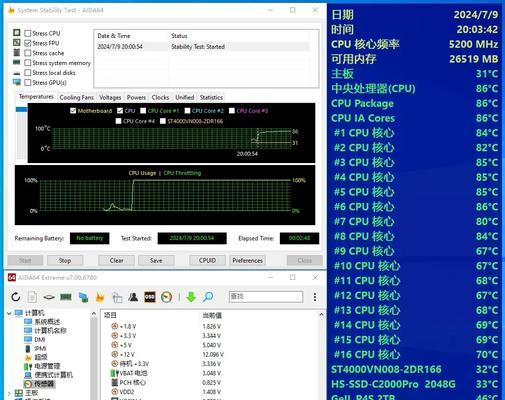Click the blue magnifier search icon
The width and height of the screenshot is (505, 400).
tap(208, 297)
